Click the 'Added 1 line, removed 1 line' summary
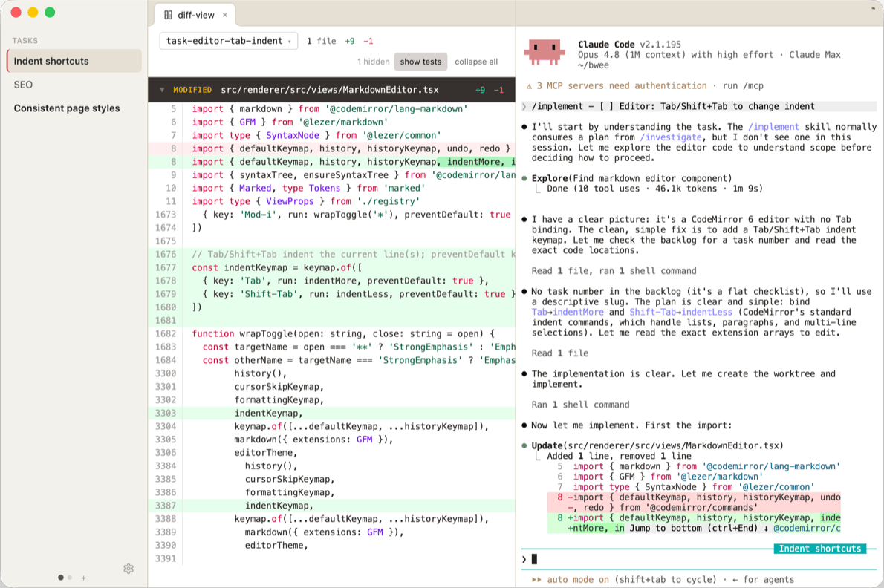The image size is (884, 588). tap(619, 456)
